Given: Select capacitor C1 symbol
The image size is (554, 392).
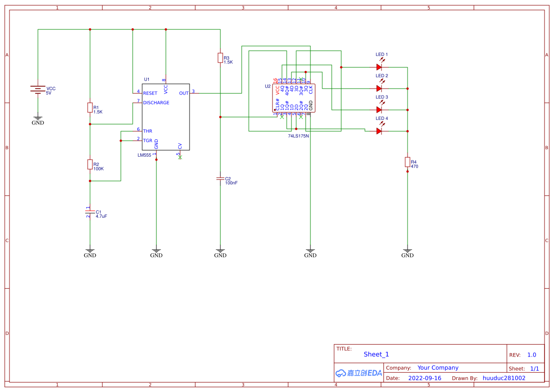Looking at the screenshot, I should pyautogui.click(x=90, y=212).
